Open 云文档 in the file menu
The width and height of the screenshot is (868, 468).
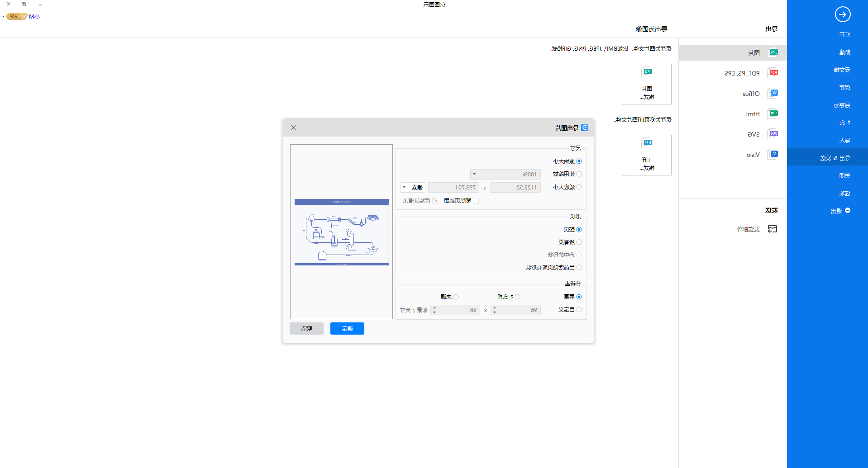tap(842, 70)
